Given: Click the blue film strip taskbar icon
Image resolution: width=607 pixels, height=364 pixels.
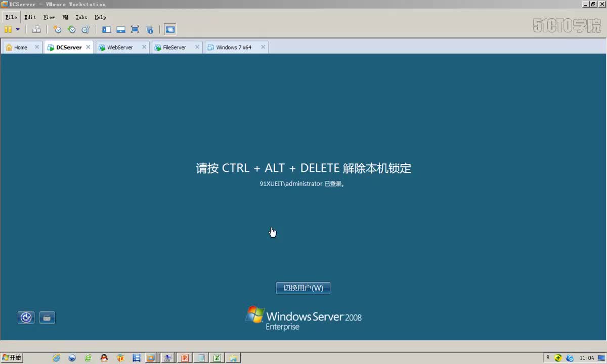Looking at the screenshot, I should pyautogui.click(x=136, y=358).
